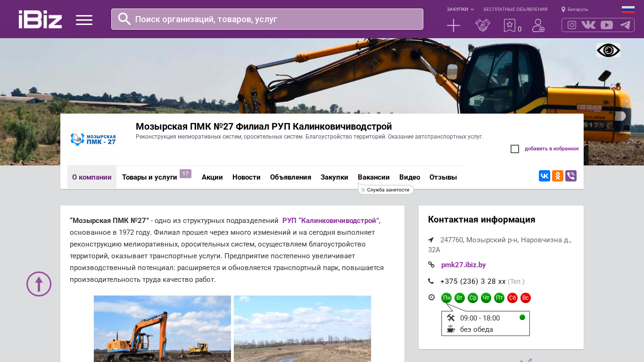Click the company title heading

tap(264, 126)
